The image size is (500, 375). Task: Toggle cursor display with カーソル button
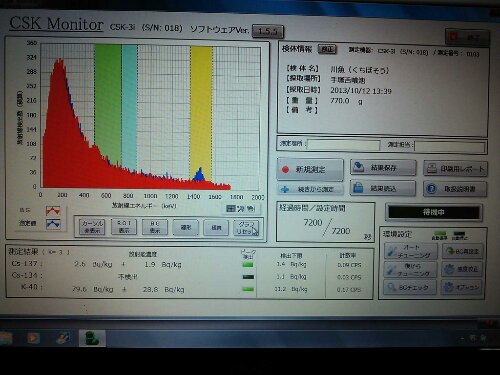[92, 227]
